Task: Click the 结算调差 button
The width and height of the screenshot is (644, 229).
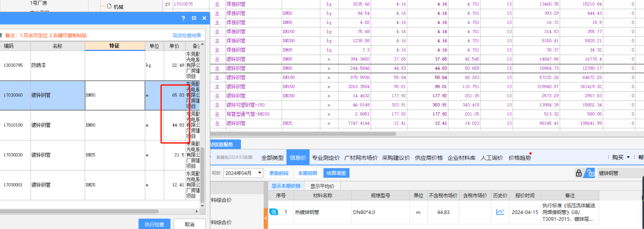Action: (336, 173)
